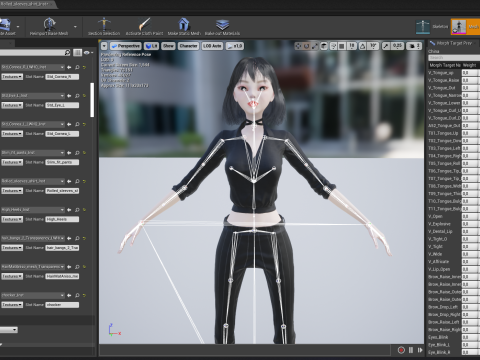Image resolution: width=480 pixels, height=360 pixels.
Task: Click the Std_Cornea_R slot name field
Action: [x=62, y=77]
